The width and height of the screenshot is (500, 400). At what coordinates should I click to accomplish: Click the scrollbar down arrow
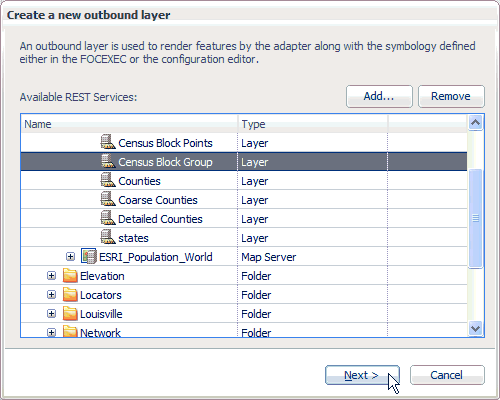point(475,329)
